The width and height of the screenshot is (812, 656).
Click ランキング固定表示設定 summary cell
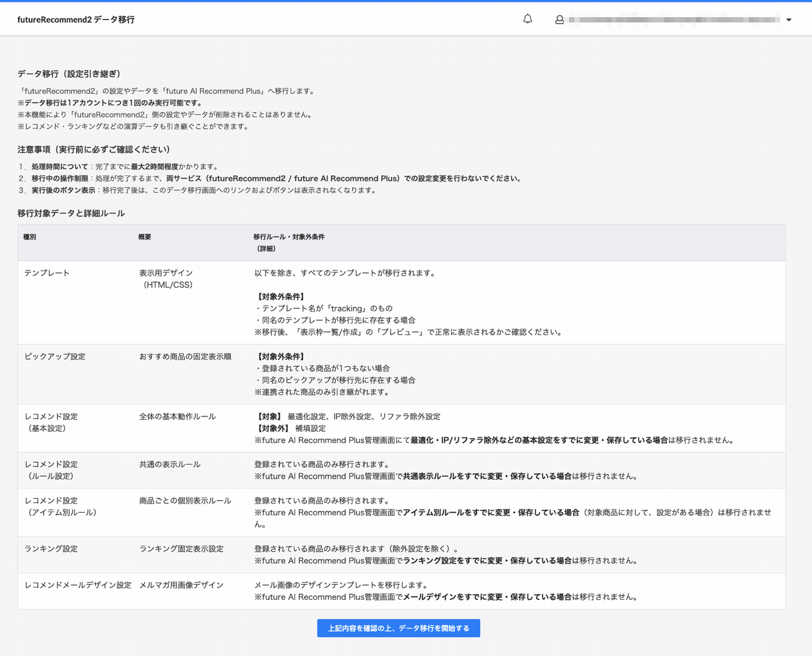[x=182, y=548]
